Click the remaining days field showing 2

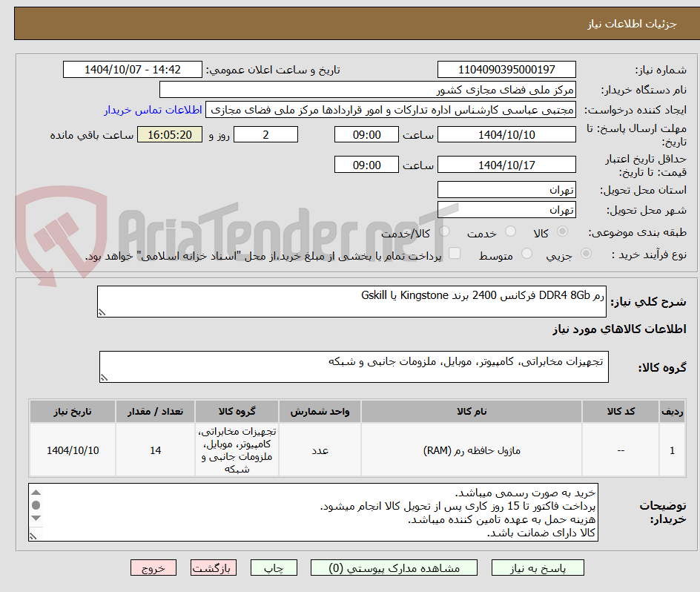pos(265,134)
